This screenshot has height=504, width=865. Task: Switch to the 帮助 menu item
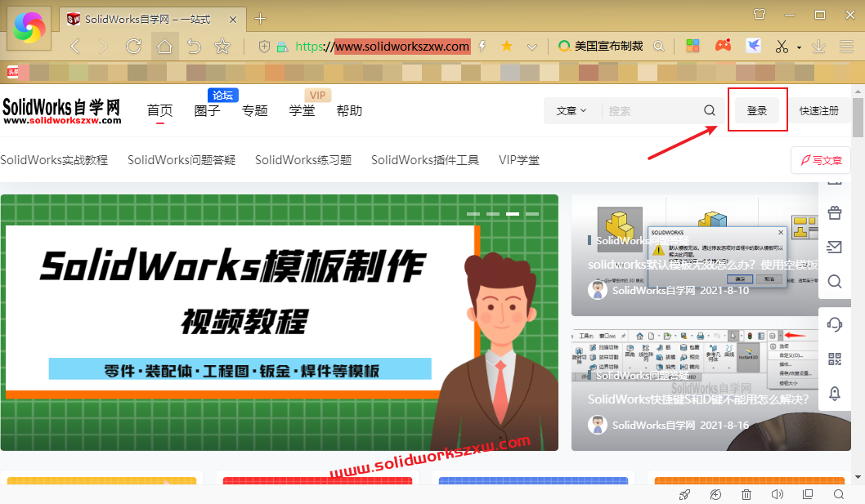(349, 109)
